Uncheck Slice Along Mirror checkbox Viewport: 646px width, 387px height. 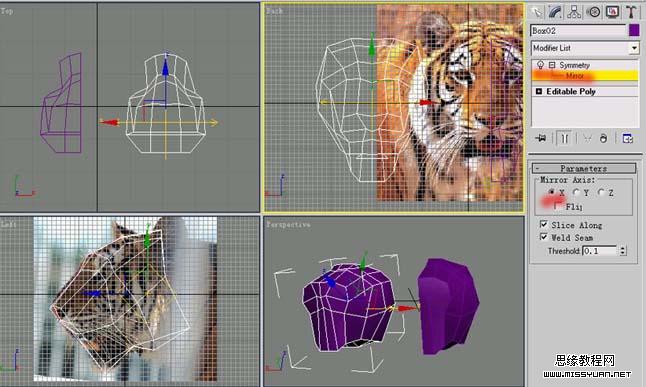click(x=544, y=225)
